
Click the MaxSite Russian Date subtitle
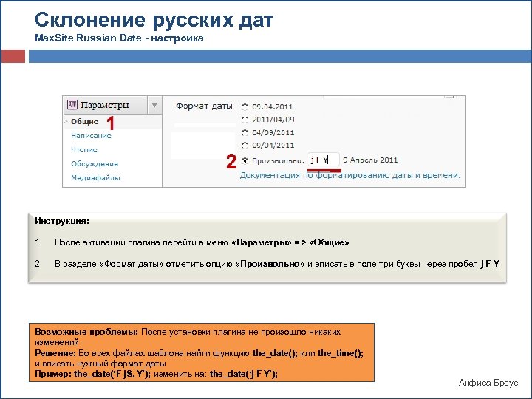coord(119,38)
